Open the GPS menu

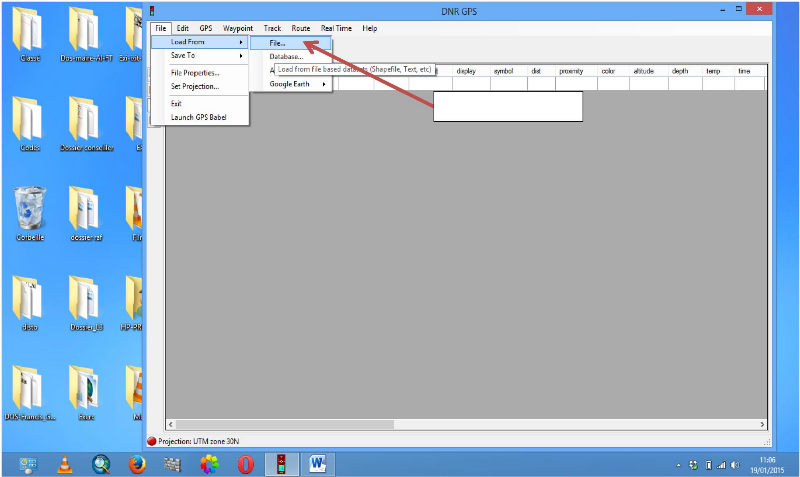[x=206, y=28]
